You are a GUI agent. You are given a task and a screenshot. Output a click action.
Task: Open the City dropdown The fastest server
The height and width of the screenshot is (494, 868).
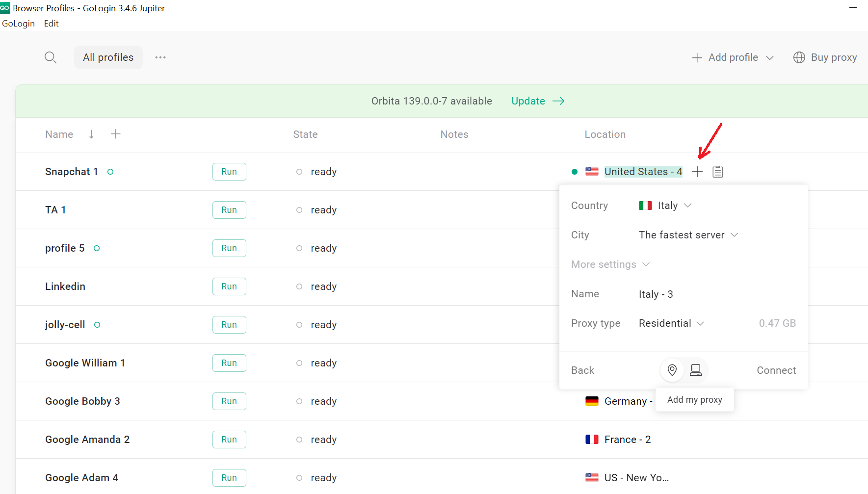click(x=688, y=235)
